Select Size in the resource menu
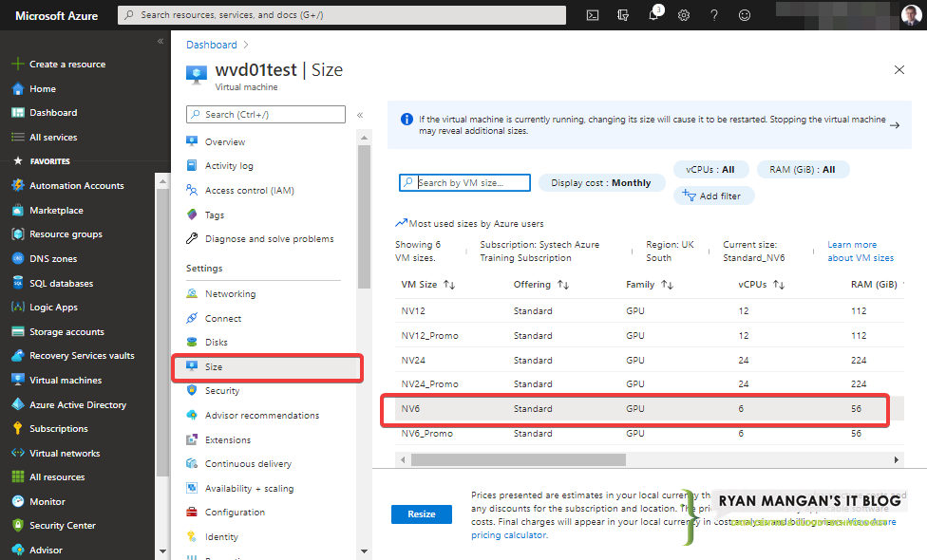Image resolution: width=927 pixels, height=560 pixels. [267, 366]
